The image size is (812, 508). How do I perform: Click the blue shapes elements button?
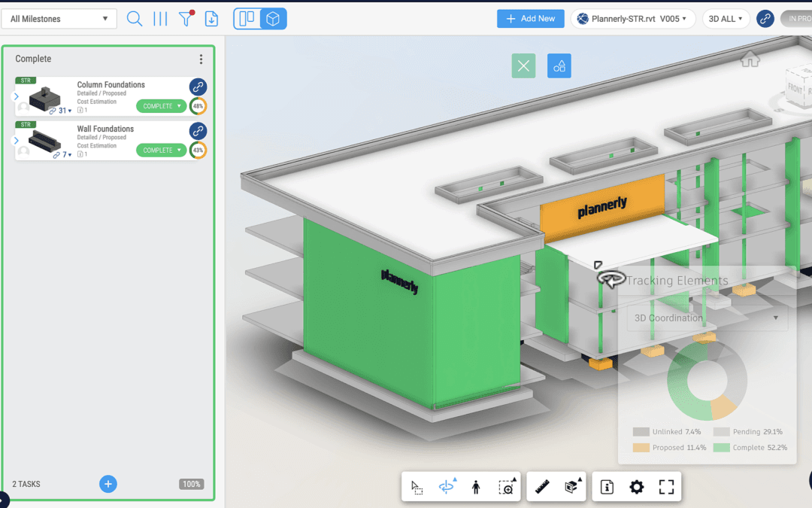click(x=559, y=65)
